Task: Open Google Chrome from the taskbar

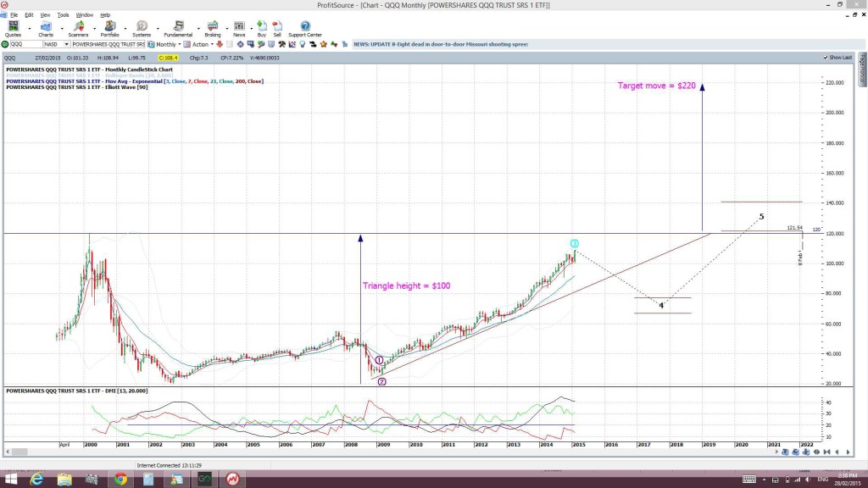Action: point(120,480)
